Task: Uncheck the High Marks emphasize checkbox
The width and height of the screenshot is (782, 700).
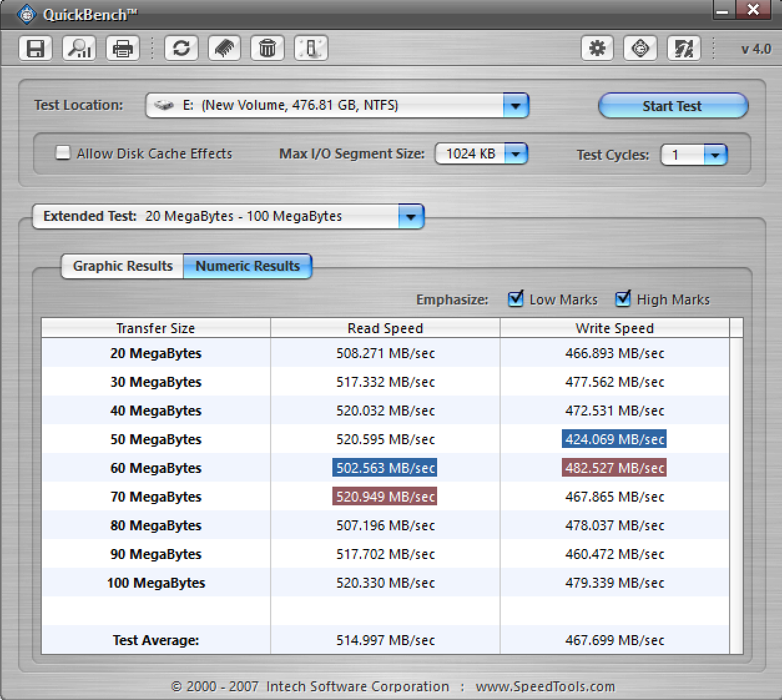Action: click(623, 299)
